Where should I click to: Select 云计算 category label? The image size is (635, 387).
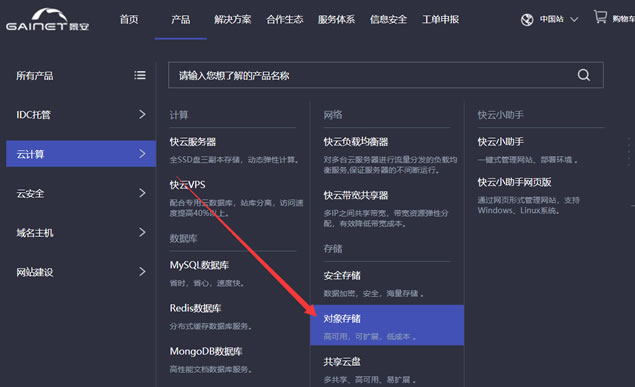(x=30, y=154)
